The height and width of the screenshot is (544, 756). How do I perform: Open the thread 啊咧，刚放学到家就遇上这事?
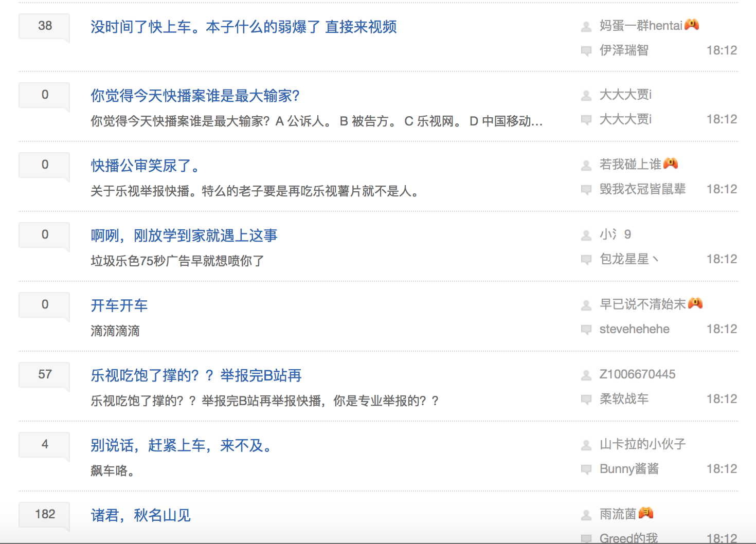coord(184,235)
